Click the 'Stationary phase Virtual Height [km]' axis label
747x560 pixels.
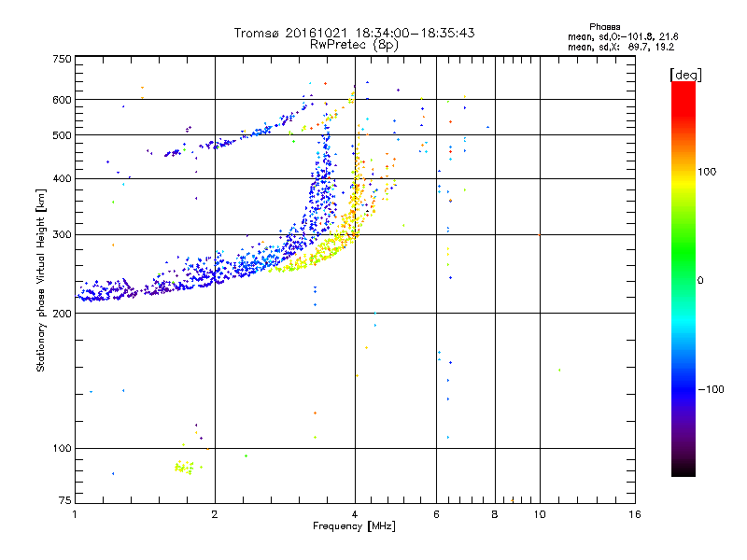click(x=41, y=280)
